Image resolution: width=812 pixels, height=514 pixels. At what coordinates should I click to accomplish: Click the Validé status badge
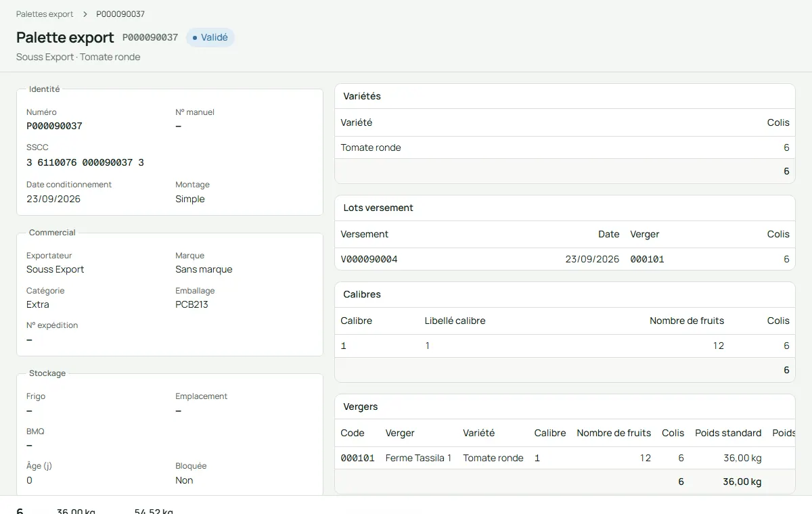pyautogui.click(x=210, y=38)
